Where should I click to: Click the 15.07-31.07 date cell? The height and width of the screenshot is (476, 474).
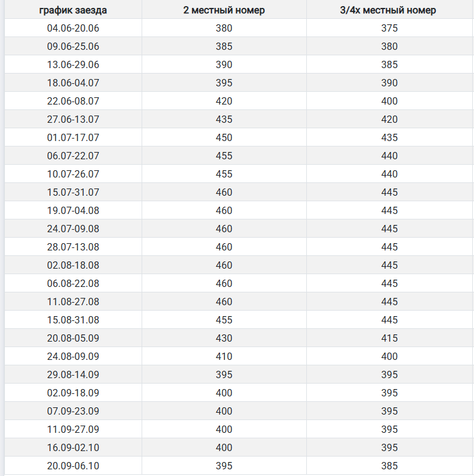[x=73, y=192]
